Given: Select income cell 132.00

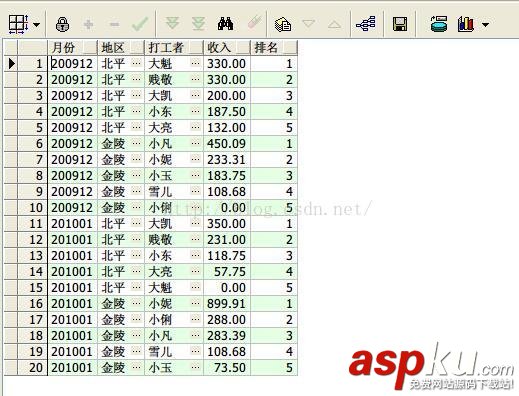Looking at the screenshot, I should coord(227,127).
